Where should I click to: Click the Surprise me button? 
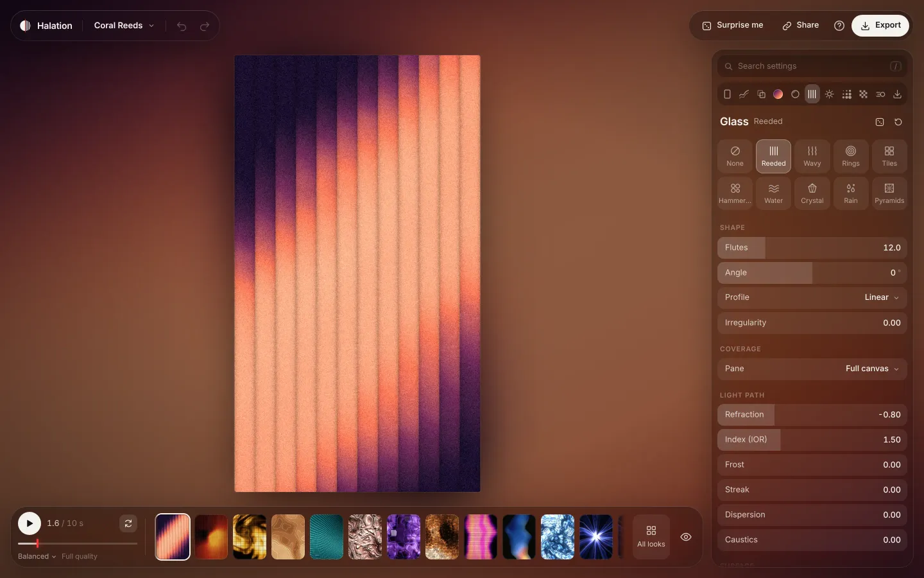click(x=733, y=26)
